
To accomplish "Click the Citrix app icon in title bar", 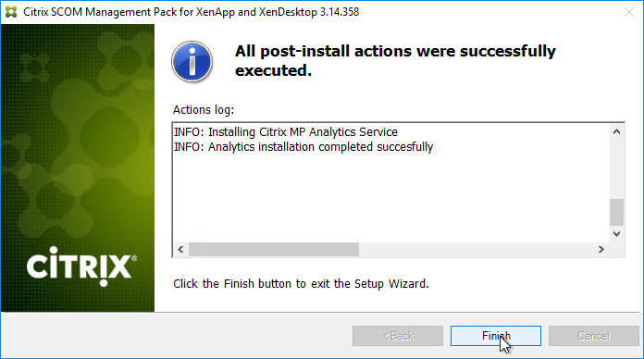I will [x=11, y=12].
